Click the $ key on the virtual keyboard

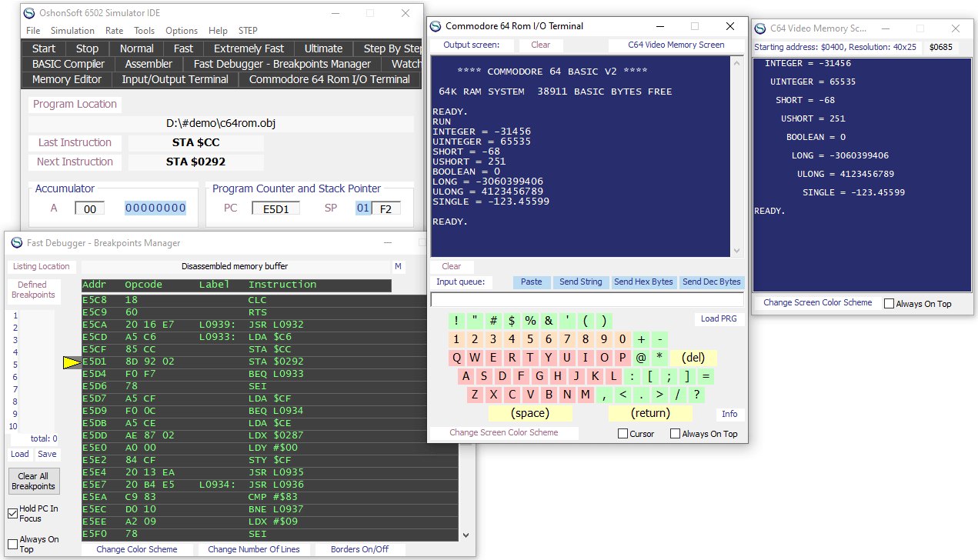click(512, 321)
